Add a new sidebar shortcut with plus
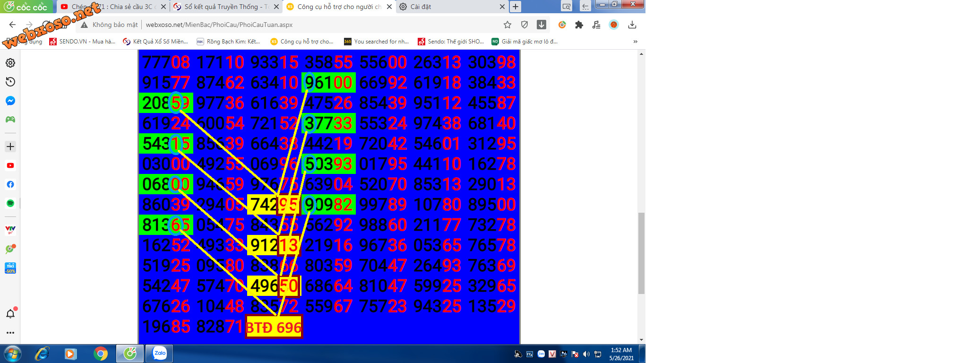 (x=10, y=147)
